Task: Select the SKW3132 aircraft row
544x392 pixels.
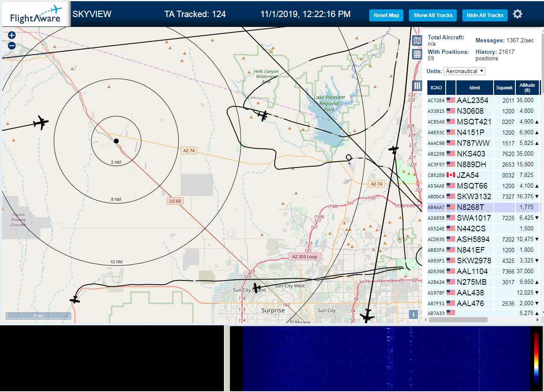Action: [x=483, y=196]
